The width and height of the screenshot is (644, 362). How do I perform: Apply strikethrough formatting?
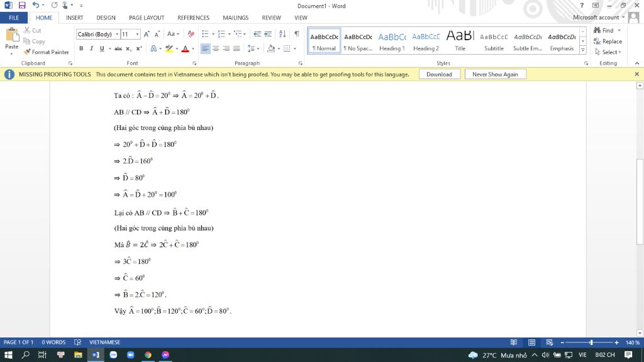coord(118,48)
